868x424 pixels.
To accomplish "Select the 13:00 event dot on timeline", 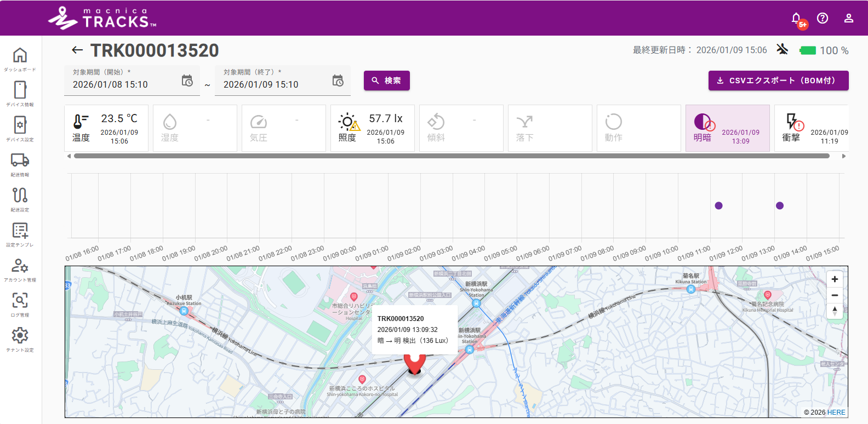I will click(780, 205).
